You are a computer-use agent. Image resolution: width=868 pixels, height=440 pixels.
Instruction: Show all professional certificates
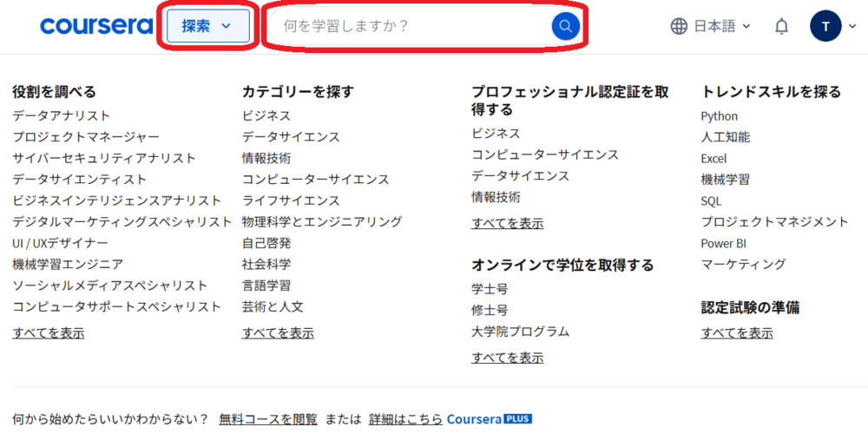tap(508, 223)
